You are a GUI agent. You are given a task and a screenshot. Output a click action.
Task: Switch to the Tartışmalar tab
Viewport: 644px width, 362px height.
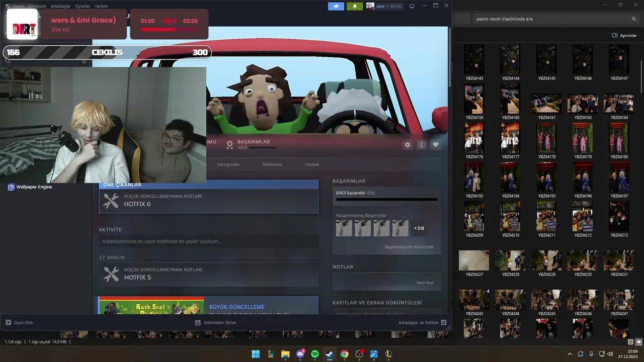click(228, 164)
